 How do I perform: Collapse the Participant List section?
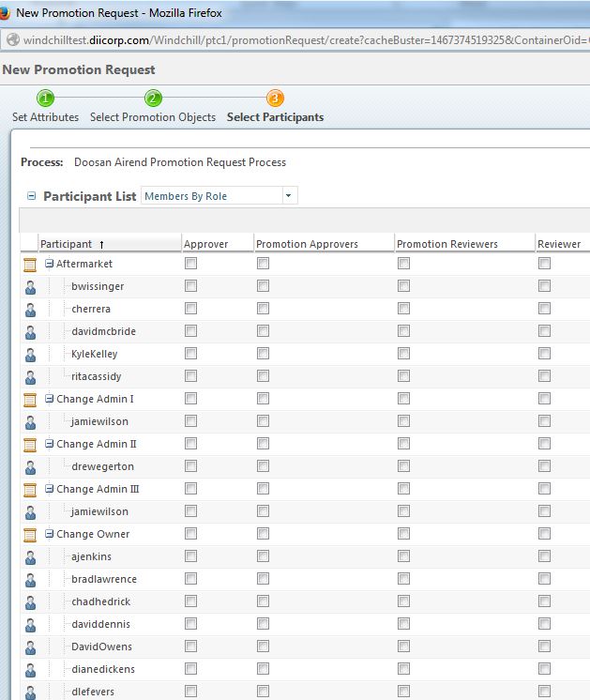31,196
